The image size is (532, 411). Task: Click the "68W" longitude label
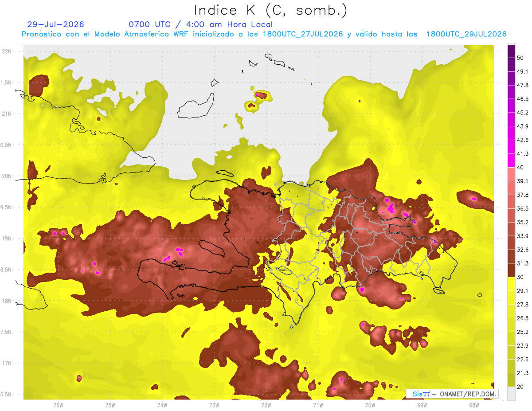(474, 405)
